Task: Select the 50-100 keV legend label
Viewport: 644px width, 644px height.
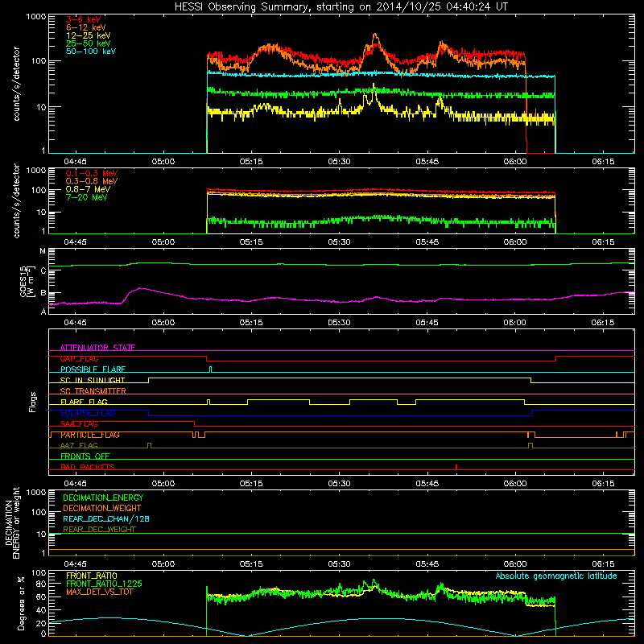Action: [x=91, y=52]
